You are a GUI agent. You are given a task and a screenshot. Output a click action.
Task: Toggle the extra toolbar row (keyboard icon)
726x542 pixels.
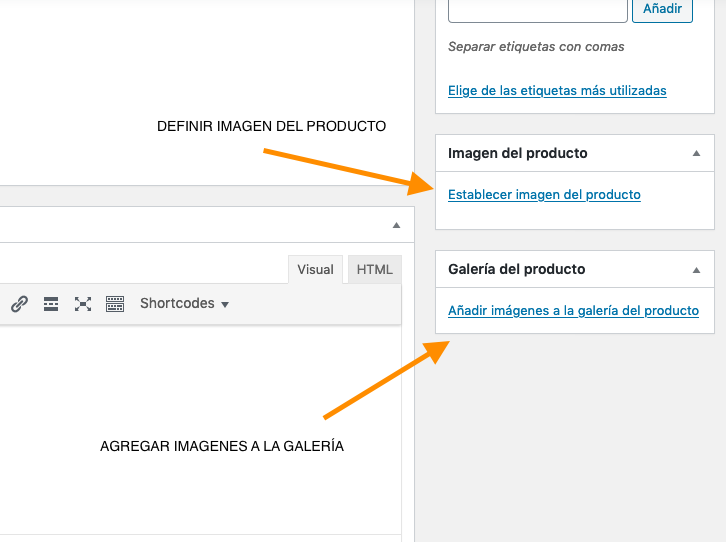pyautogui.click(x=115, y=304)
